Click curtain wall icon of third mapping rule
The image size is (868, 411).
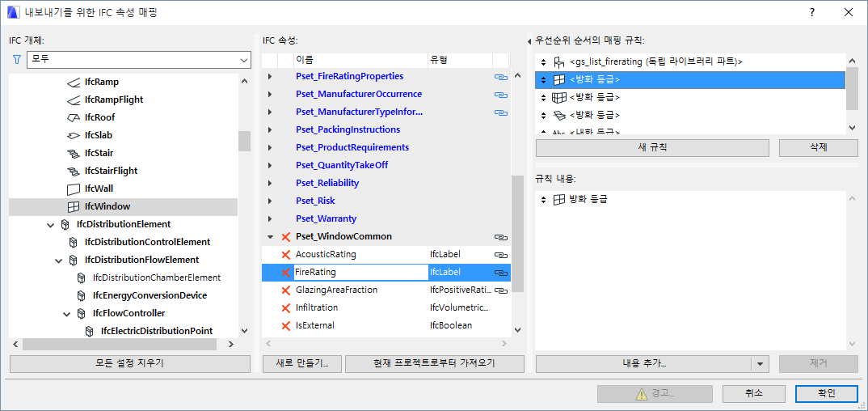pyautogui.click(x=559, y=97)
